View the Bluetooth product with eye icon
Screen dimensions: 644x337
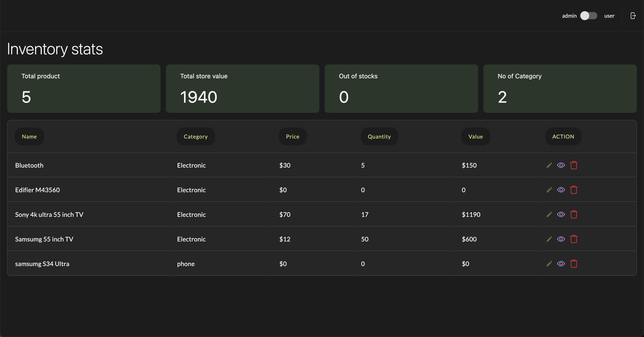[x=561, y=165]
